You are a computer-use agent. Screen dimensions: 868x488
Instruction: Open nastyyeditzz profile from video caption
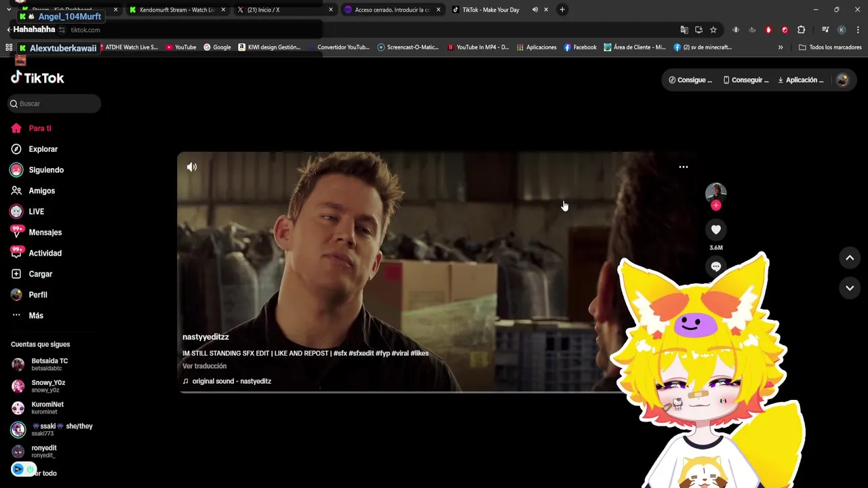(205, 337)
